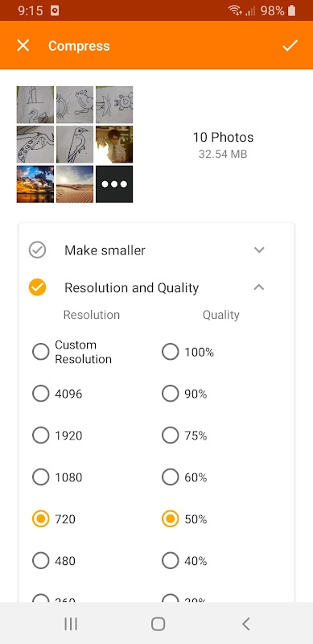This screenshot has width=313, height=644.
Task: Confirm compression with the checkmark icon
Action: pos(290,46)
